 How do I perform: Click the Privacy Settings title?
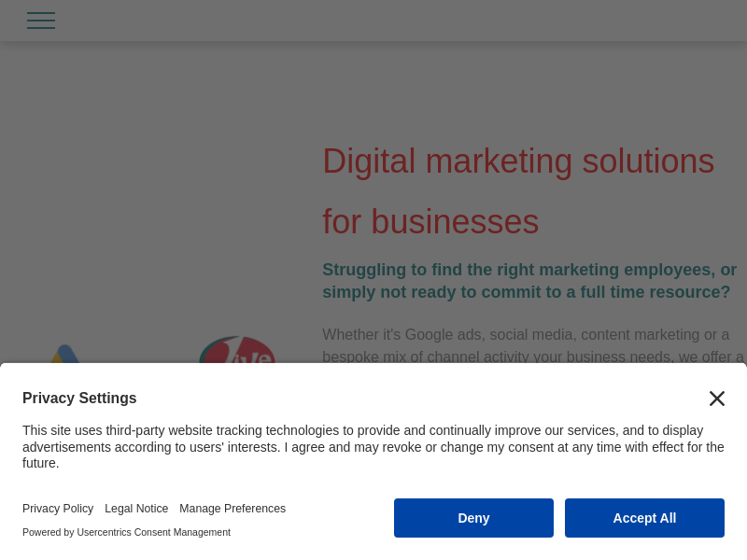click(79, 399)
